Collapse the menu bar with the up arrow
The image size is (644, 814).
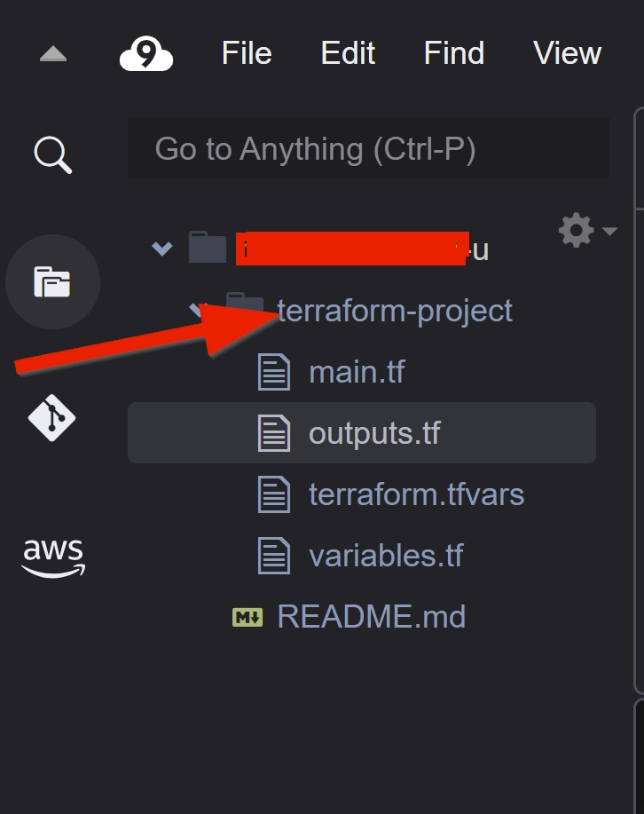(x=53, y=53)
